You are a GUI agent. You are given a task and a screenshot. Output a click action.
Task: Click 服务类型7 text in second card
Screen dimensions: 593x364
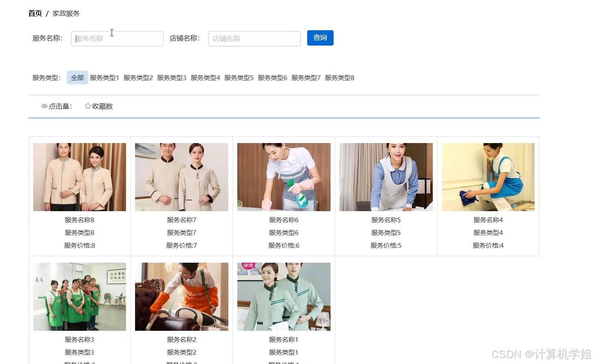pos(181,233)
